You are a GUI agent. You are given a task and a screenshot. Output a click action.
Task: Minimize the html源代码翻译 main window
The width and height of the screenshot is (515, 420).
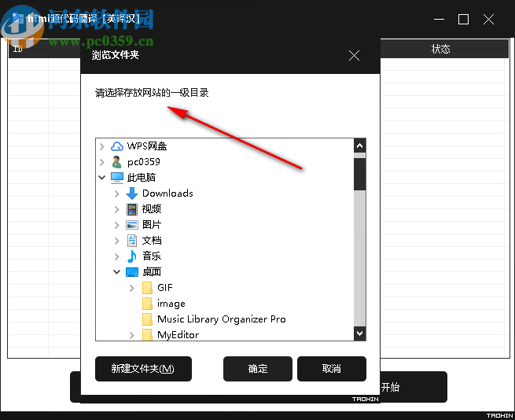(x=439, y=20)
